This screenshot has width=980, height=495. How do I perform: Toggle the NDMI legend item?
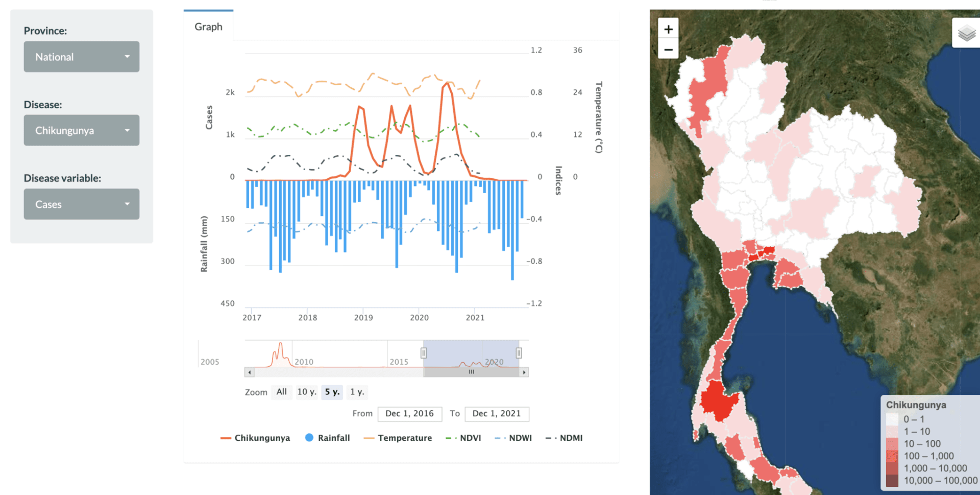pyautogui.click(x=565, y=438)
